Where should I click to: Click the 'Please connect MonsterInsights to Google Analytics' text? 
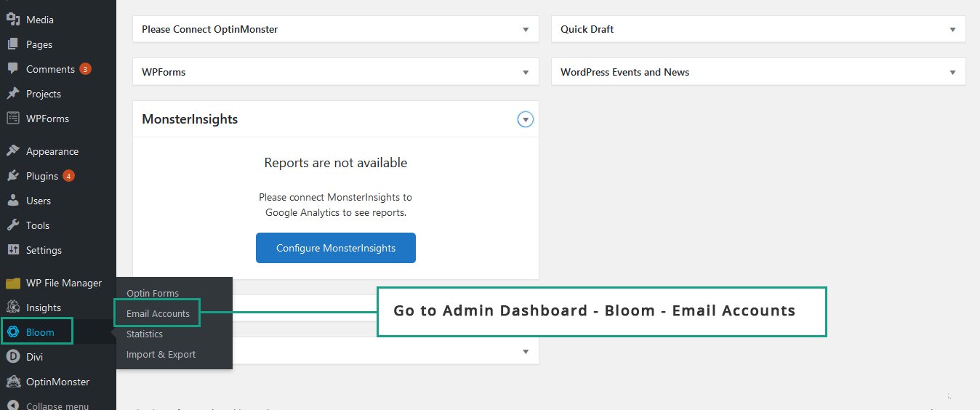pos(336,205)
